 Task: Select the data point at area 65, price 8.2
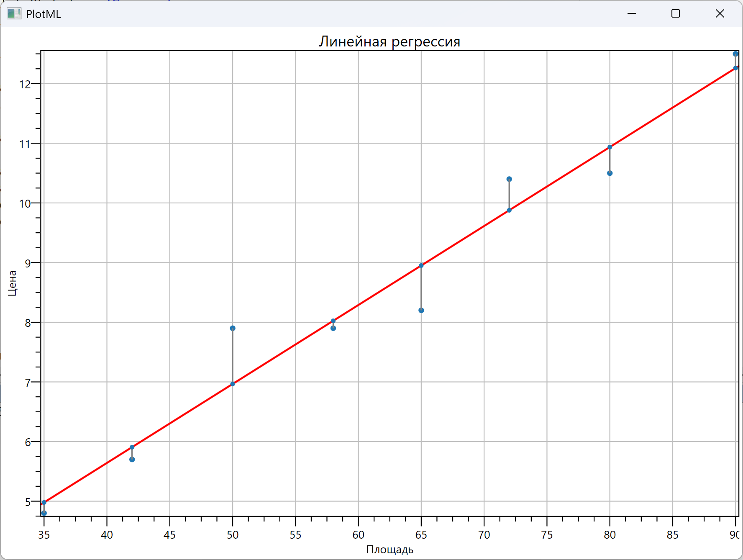click(x=421, y=310)
